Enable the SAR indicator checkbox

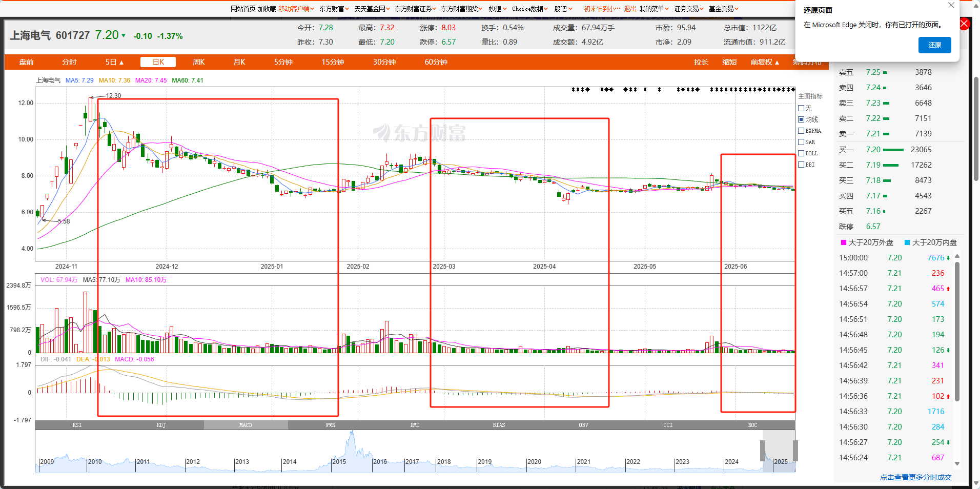801,142
